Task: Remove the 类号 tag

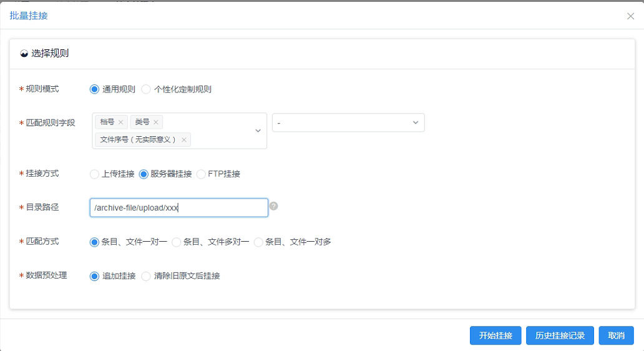Action: (x=156, y=122)
